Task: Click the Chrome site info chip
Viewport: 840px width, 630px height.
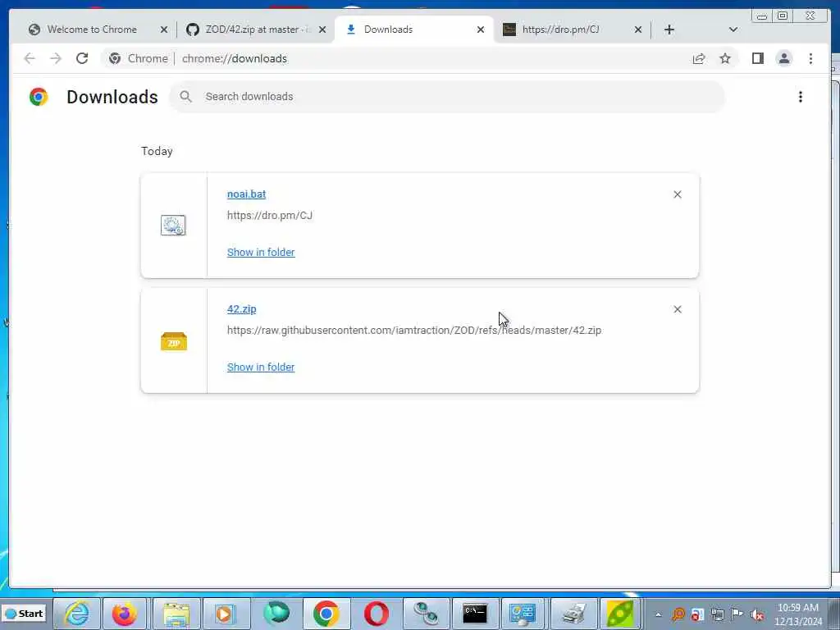Action: (x=138, y=58)
